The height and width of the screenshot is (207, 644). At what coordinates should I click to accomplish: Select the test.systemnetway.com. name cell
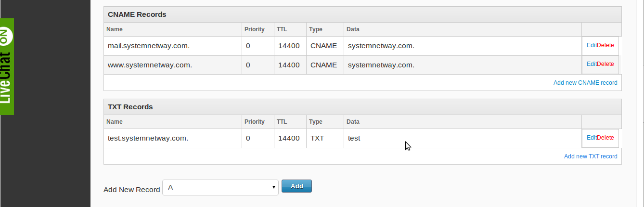pos(148,139)
